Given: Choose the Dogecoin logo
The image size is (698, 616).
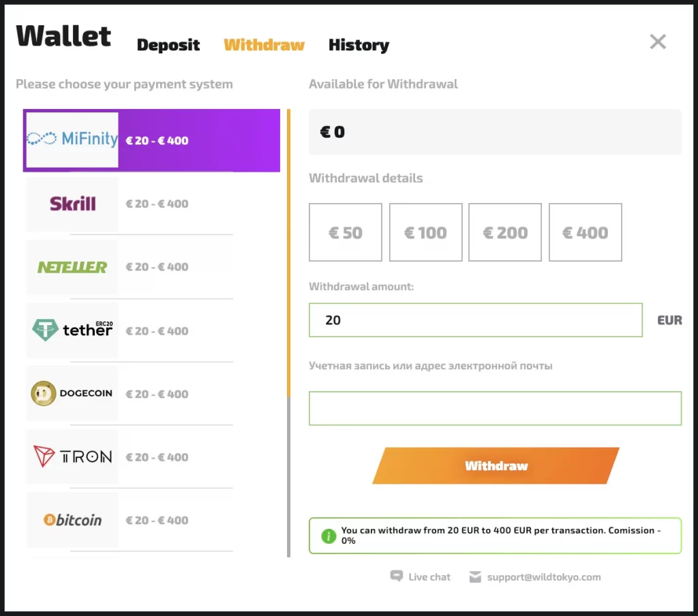Looking at the screenshot, I should coord(72,393).
